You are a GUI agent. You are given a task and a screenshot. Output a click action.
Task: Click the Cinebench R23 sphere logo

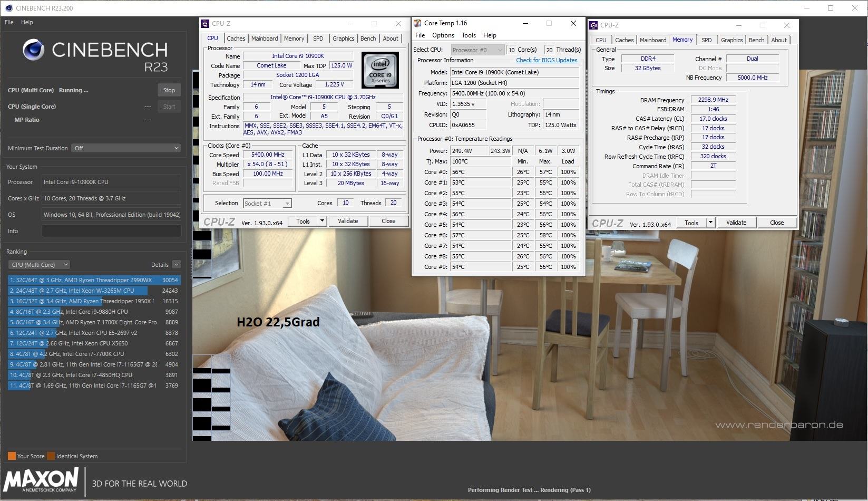[x=33, y=50]
